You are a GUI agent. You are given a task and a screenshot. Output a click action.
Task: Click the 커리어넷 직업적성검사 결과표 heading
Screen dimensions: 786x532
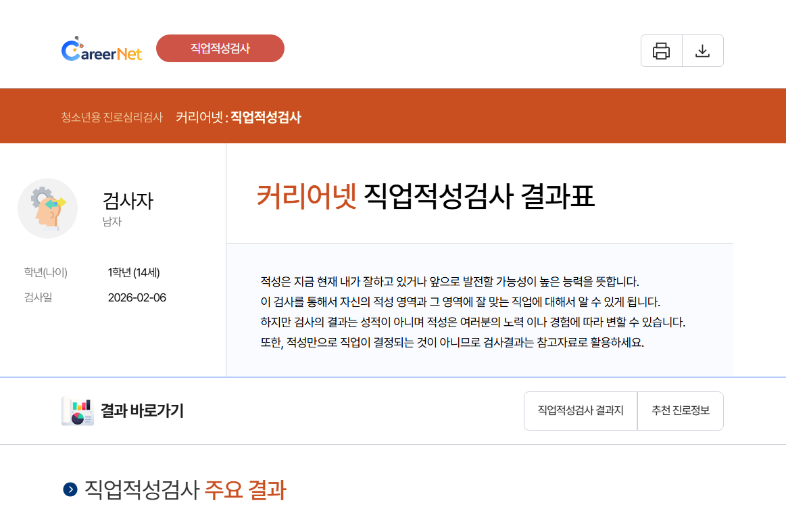[426, 195]
